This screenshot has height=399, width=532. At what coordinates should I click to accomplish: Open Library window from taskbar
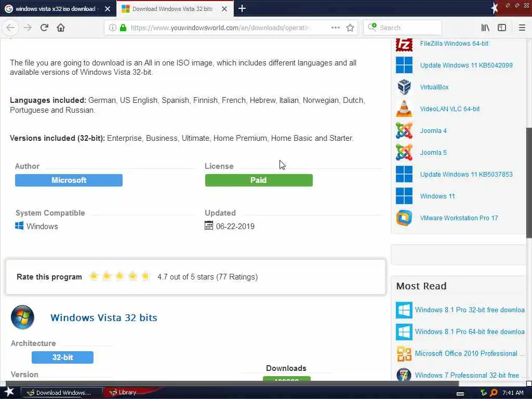click(128, 392)
